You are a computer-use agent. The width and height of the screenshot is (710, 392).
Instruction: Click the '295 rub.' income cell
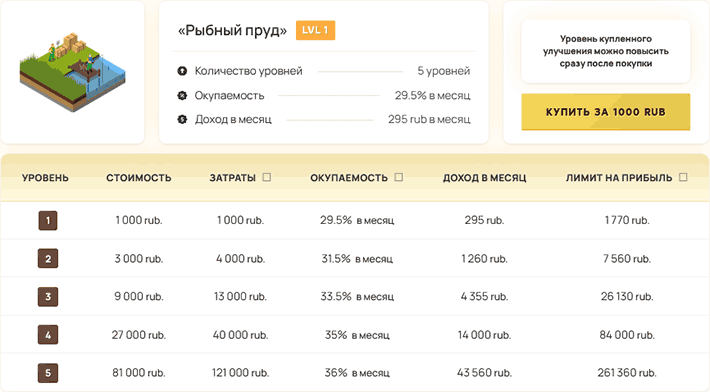coord(484,220)
